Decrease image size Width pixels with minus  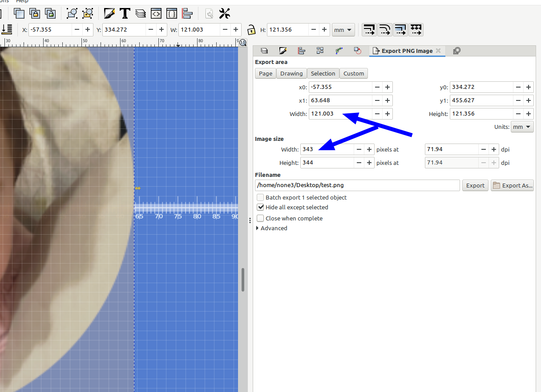click(359, 149)
